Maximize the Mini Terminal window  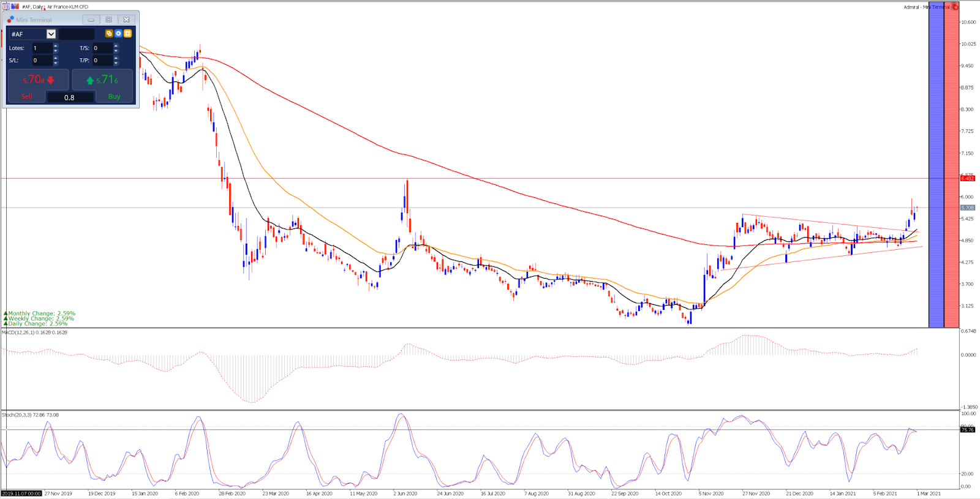click(x=108, y=20)
